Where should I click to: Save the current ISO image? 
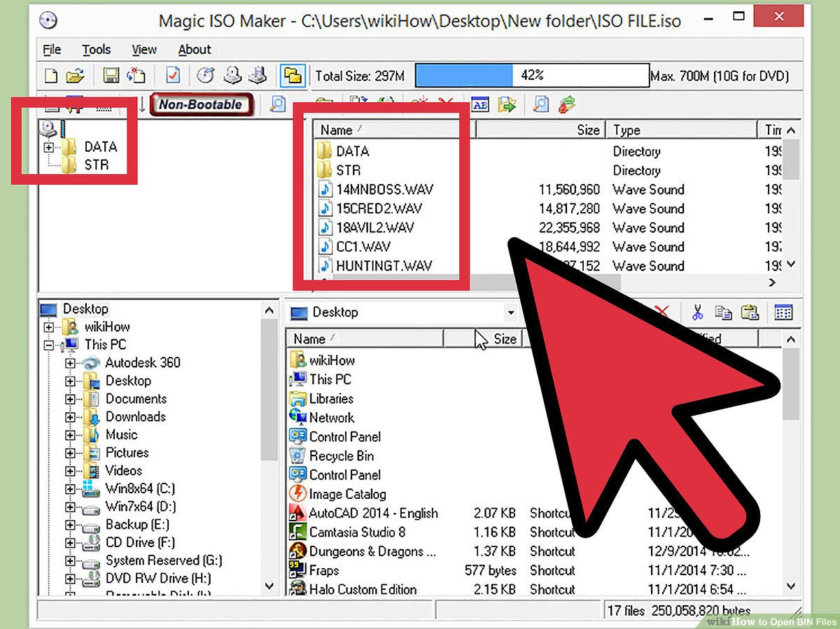pos(111,76)
